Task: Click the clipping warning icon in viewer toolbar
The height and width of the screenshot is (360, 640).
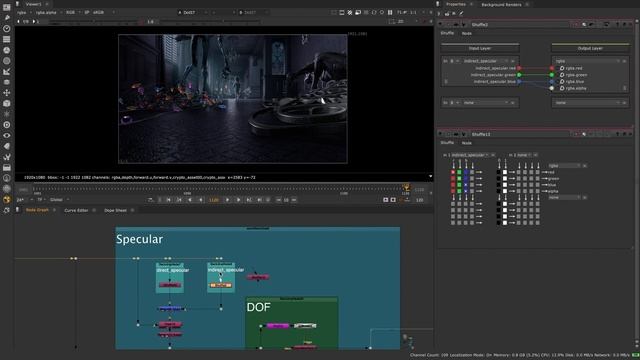Action: pos(350,13)
